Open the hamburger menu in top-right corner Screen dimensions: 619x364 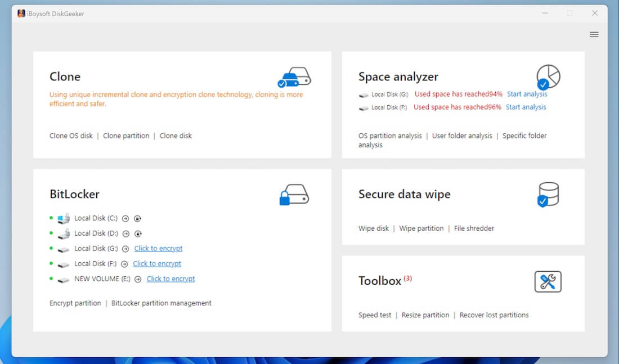594,35
